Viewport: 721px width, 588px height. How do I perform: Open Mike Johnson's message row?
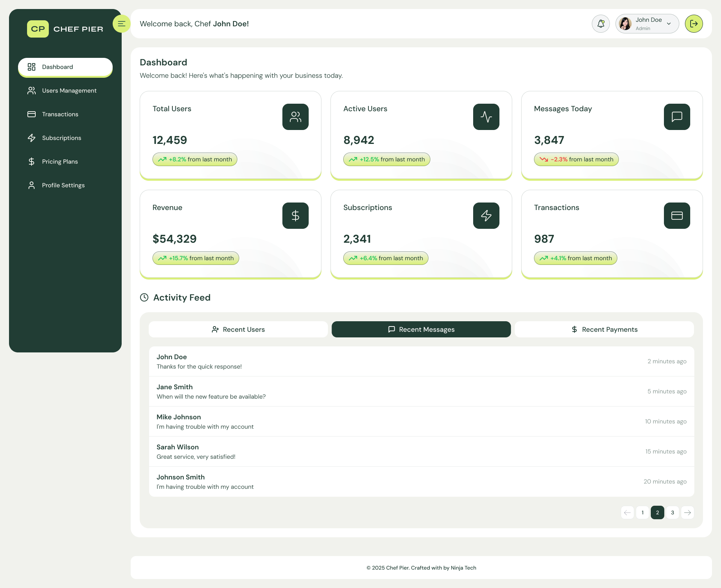pos(421,422)
